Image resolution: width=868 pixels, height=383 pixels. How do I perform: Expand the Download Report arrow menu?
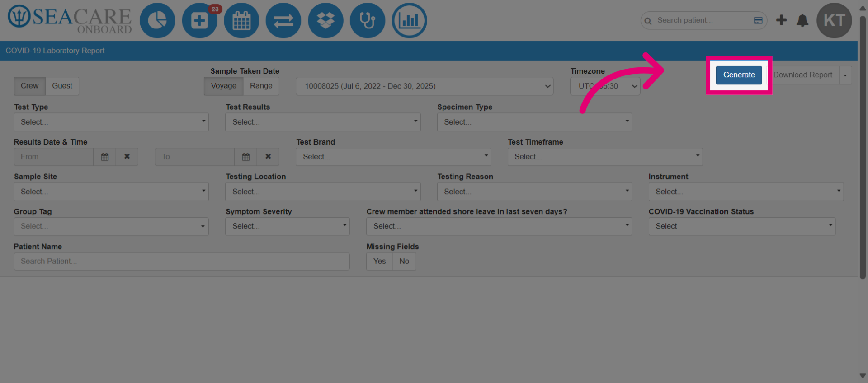click(x=845, y=75)
